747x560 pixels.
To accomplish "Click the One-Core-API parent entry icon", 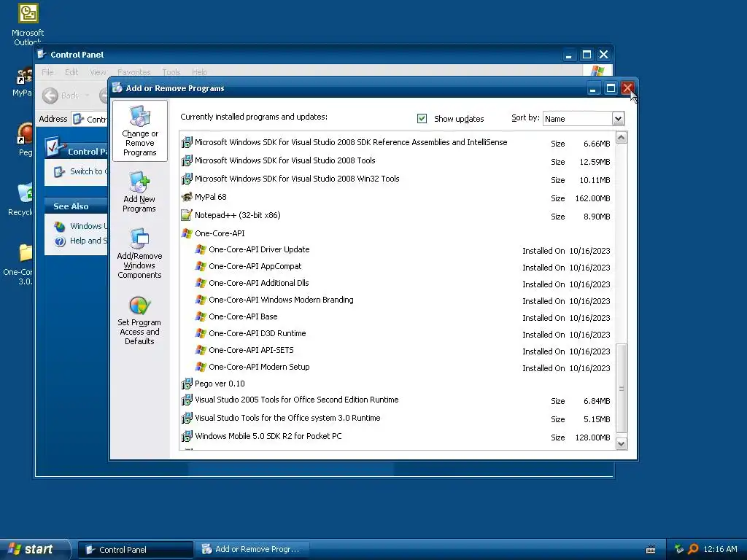I will point(187,233).
